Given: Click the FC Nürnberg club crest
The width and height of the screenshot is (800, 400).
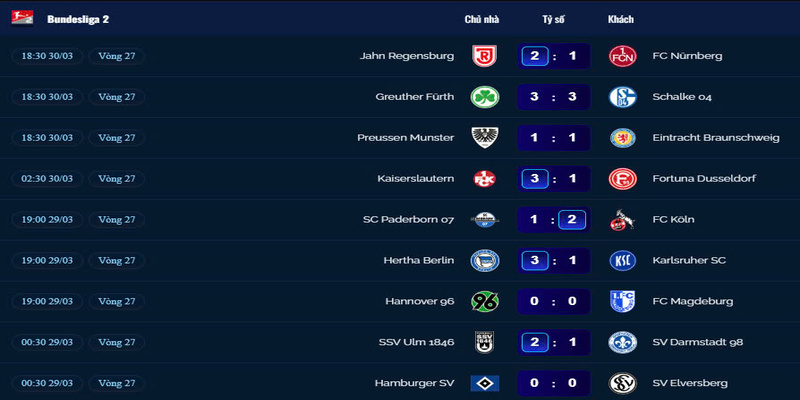Looking at the screenshot, I should (622, 56).
